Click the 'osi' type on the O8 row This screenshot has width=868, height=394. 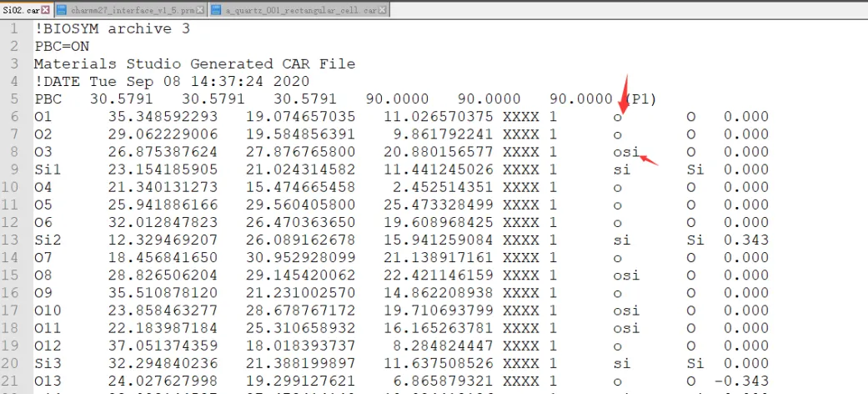pos(626,276)
